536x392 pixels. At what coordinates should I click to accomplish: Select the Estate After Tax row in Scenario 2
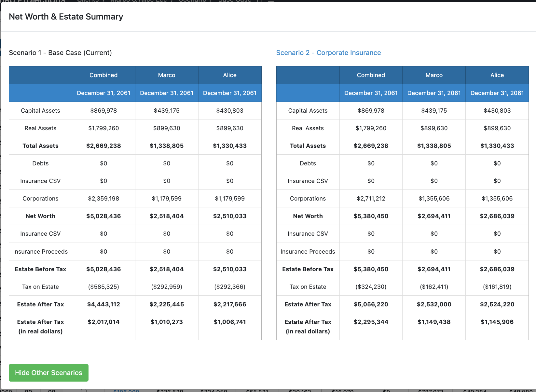(x=308, y=304)
